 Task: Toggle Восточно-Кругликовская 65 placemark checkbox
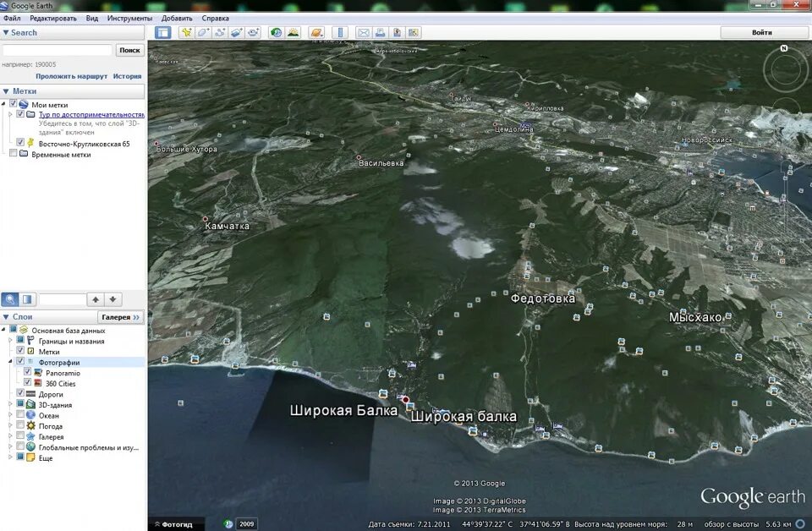coord(20,142)
